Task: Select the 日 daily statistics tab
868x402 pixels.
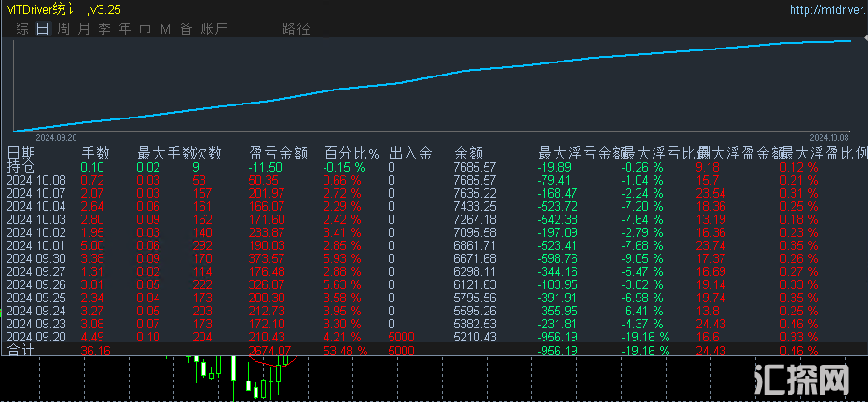Action: [x=42, y=29]
